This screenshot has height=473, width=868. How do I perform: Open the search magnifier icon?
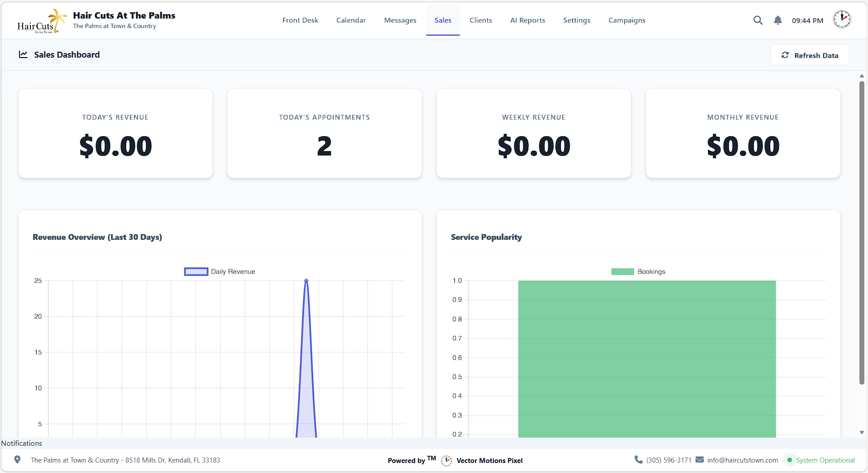(x=758, y=20)
